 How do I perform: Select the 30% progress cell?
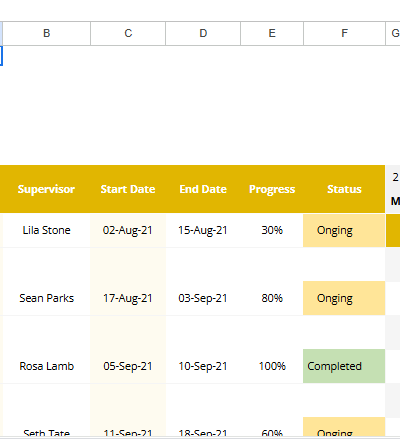click(x=272, y=230)
